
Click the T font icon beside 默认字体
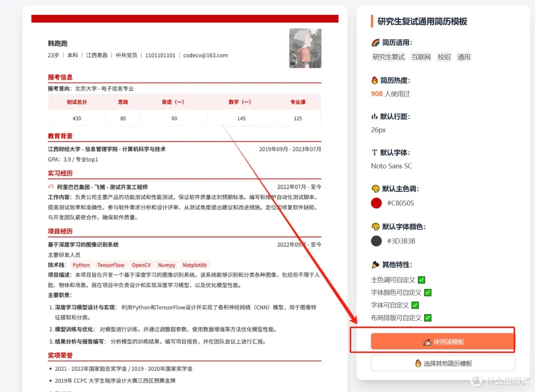(x=374, y=153)
